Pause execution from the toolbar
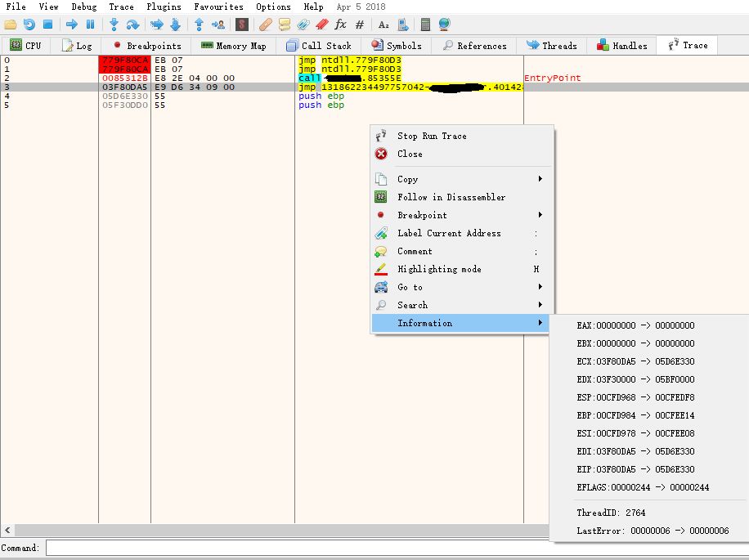 90,25
